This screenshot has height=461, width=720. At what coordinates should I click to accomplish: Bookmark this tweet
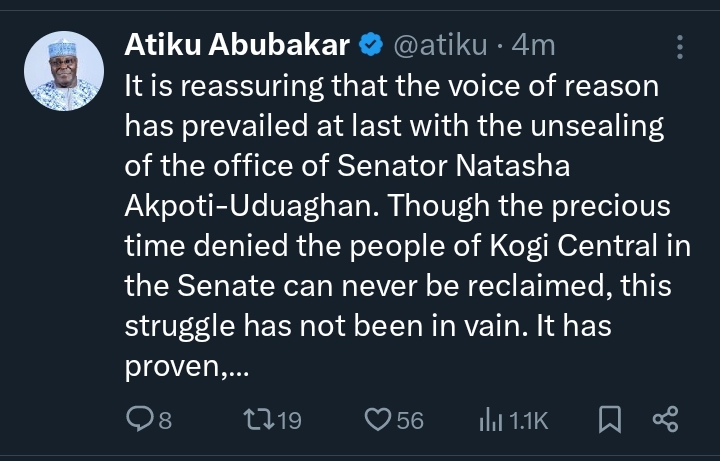608,420
